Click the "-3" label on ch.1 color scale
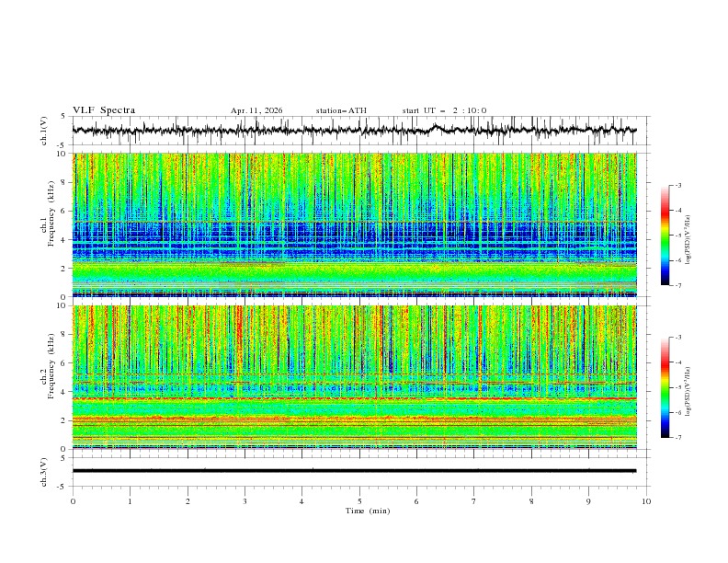The image size is (728, 563). (678, 185)
